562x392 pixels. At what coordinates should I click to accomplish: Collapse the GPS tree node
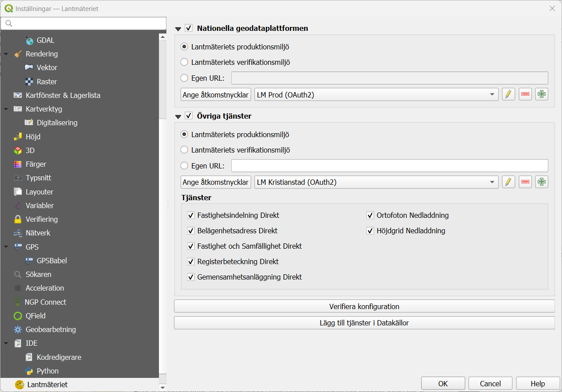[6, 246]
